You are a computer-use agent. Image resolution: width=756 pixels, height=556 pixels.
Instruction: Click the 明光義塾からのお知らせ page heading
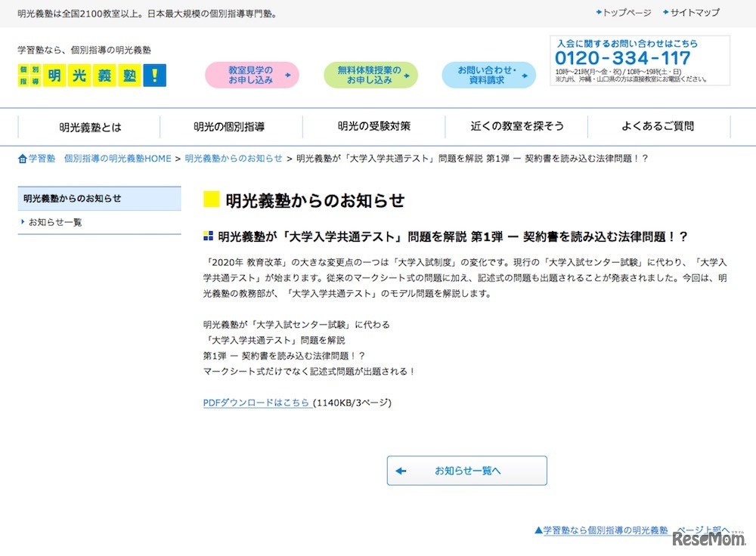(314, 200)
